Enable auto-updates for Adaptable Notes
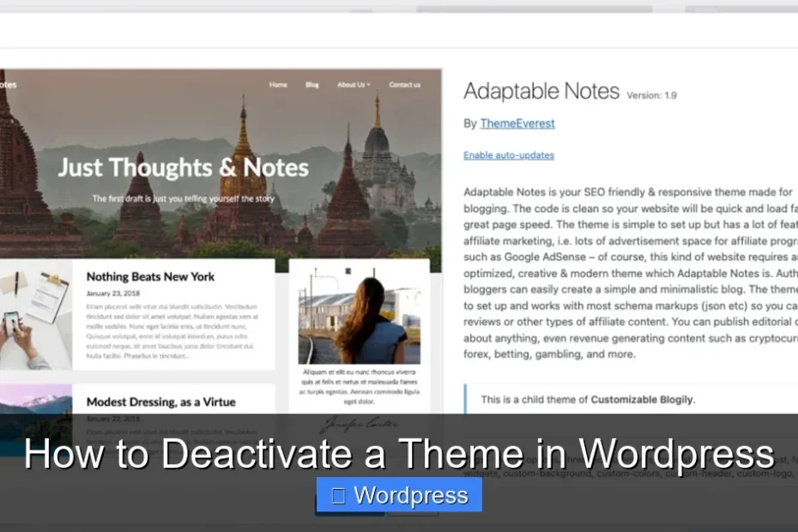 pos(509,154)
